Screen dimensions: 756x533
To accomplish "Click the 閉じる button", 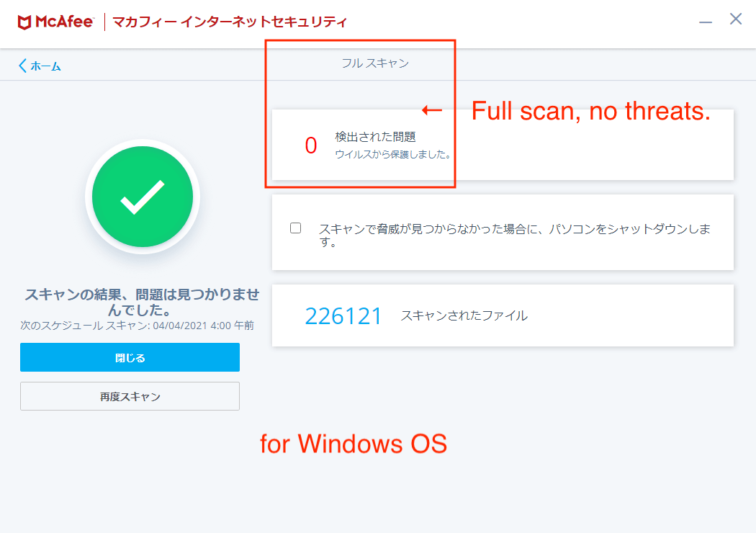I will click(130, 357).
